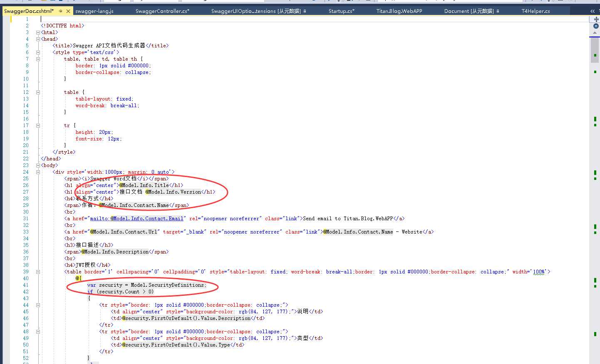Click the lock icon on the Document tab
This screenshot has width=600, height=364.
coord(498,11)
